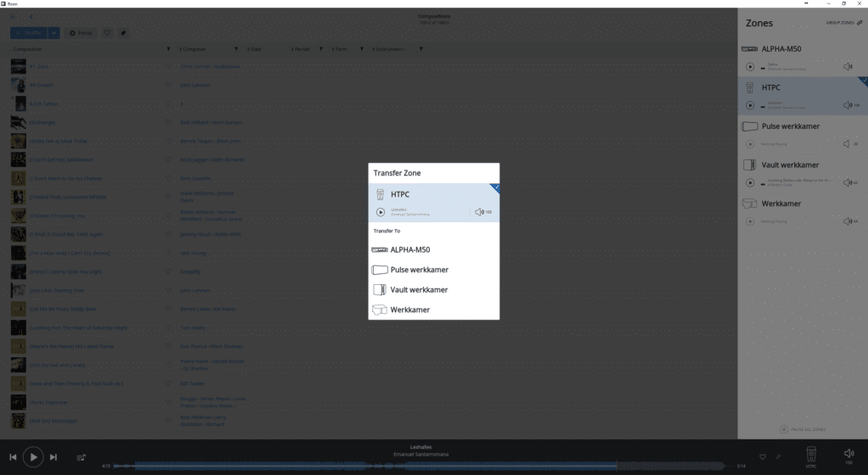This screenshot has height=475, width=868.
Task: Seek within the waveform progress bar
Action: [x=419, y=466]
